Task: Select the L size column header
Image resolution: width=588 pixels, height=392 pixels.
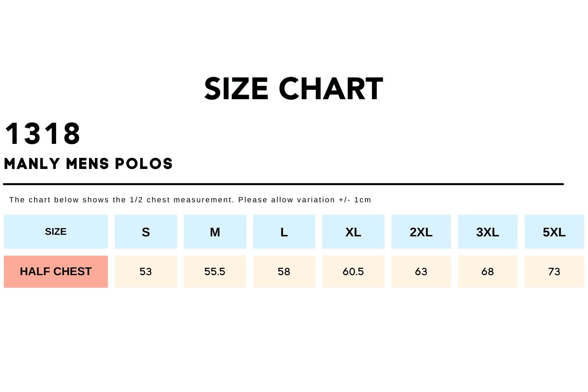Action: (284, 232)
